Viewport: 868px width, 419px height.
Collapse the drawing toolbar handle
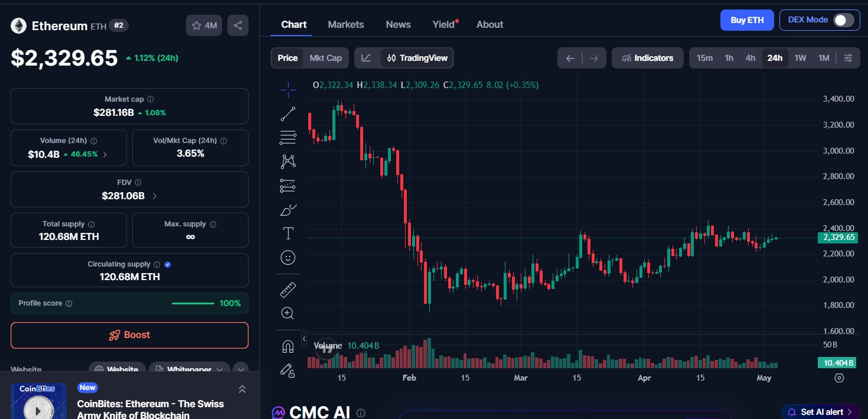click(x=304, y=339)
